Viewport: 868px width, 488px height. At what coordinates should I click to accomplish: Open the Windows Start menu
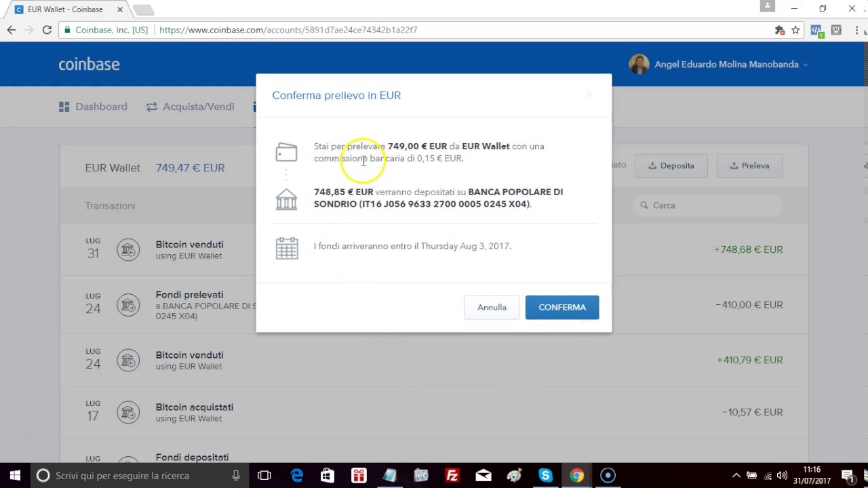15,476
